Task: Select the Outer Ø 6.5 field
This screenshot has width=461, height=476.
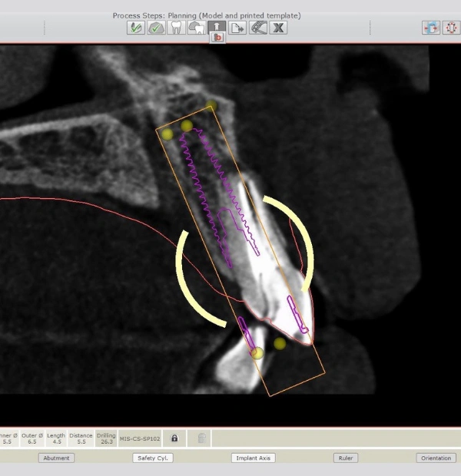Action: click(33, 438)
